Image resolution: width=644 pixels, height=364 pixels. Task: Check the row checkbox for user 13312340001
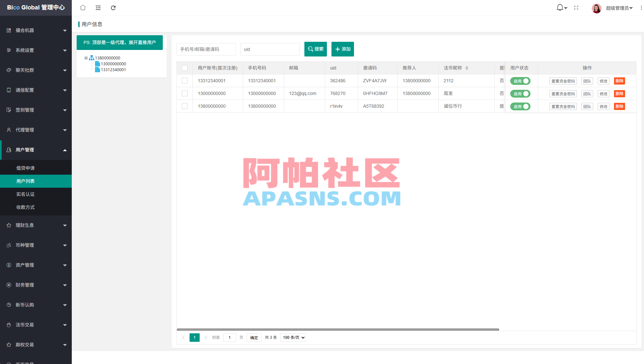(185, 80)
